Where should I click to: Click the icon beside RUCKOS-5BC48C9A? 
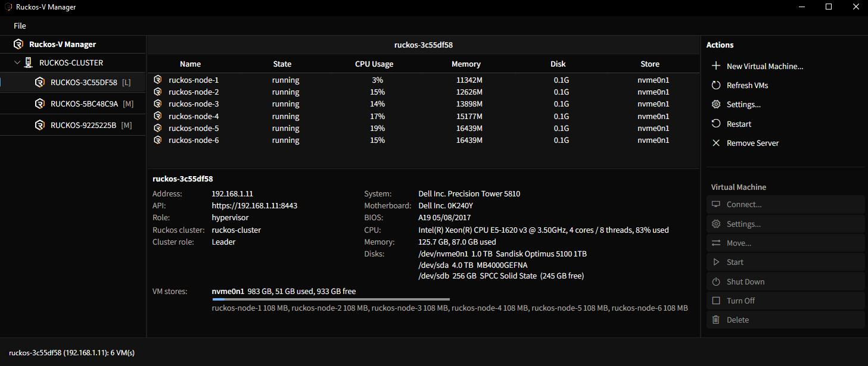point(40,104)
